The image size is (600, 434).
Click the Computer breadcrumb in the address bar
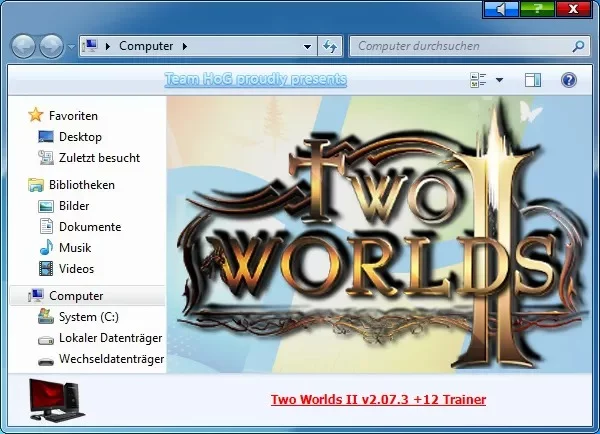tap(146, 46)
